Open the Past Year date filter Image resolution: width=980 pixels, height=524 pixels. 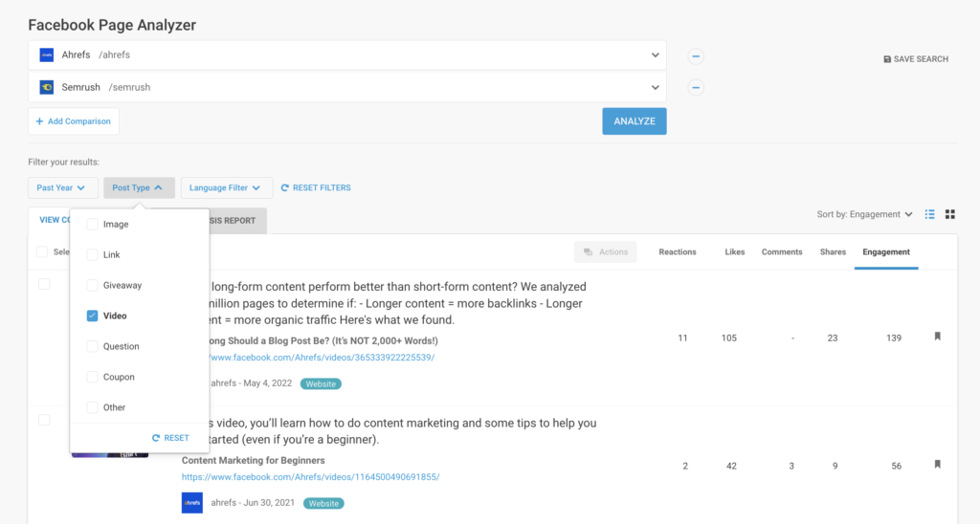point(62,188)
